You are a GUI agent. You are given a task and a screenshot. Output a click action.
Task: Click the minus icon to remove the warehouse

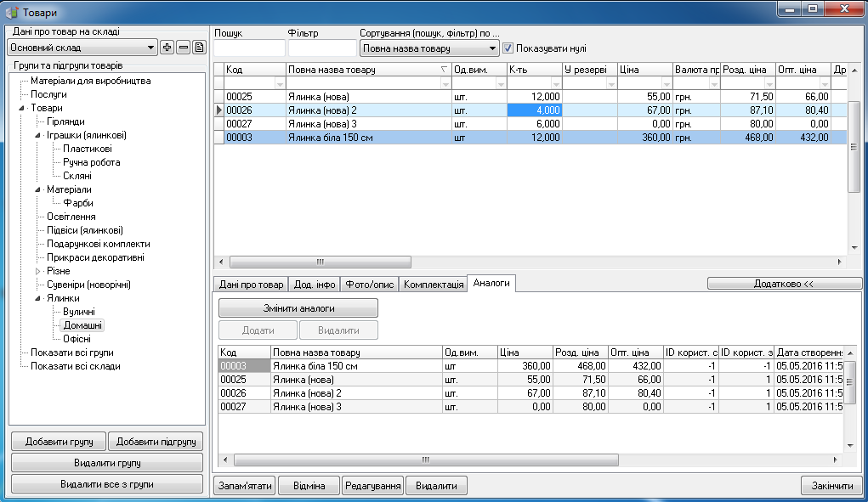tap(183, 48)
